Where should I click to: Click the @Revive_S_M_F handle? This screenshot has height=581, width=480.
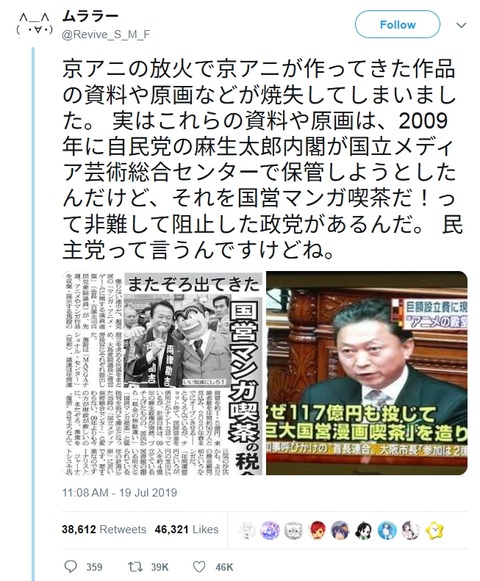coord(106,34)
